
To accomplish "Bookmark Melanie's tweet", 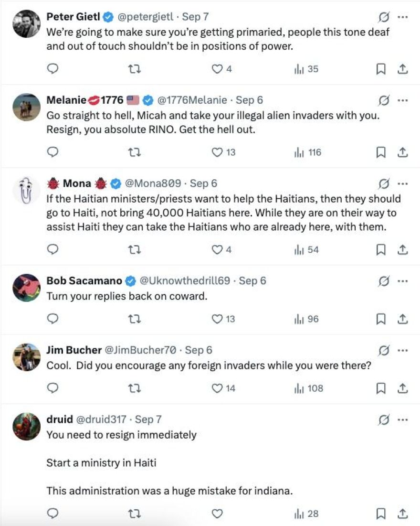I will (380, 152).
